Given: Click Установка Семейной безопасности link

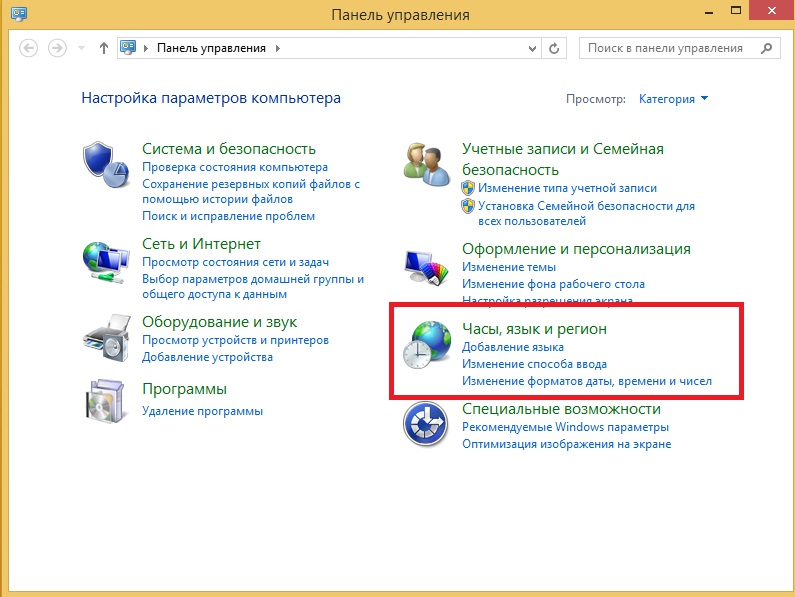Looking at the screenshot, I should pyautogui.click(x=587, y=213).
